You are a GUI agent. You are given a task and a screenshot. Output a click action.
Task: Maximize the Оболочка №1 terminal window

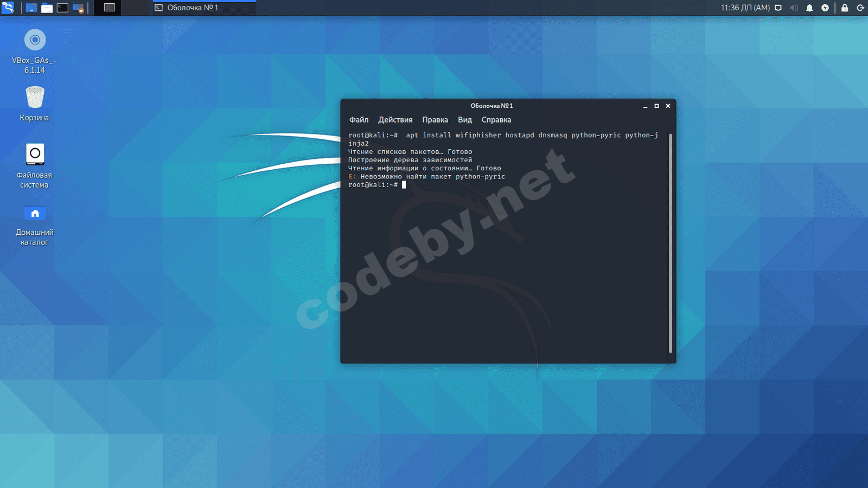pos(656,106)
